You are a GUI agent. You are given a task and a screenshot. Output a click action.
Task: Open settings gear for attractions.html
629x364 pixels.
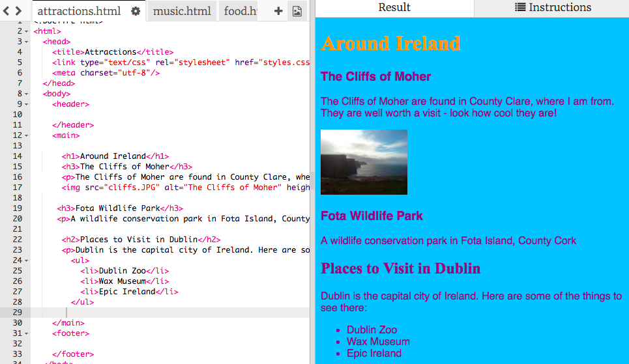[x=136, y=11]
